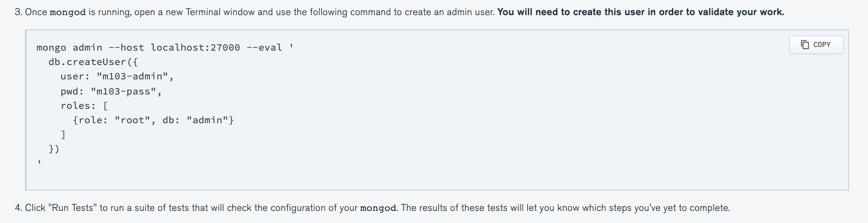Click the user "m103-admin" code line
Image resolution: width=868 pixels, height=223 pixels.
pos(117,77)
